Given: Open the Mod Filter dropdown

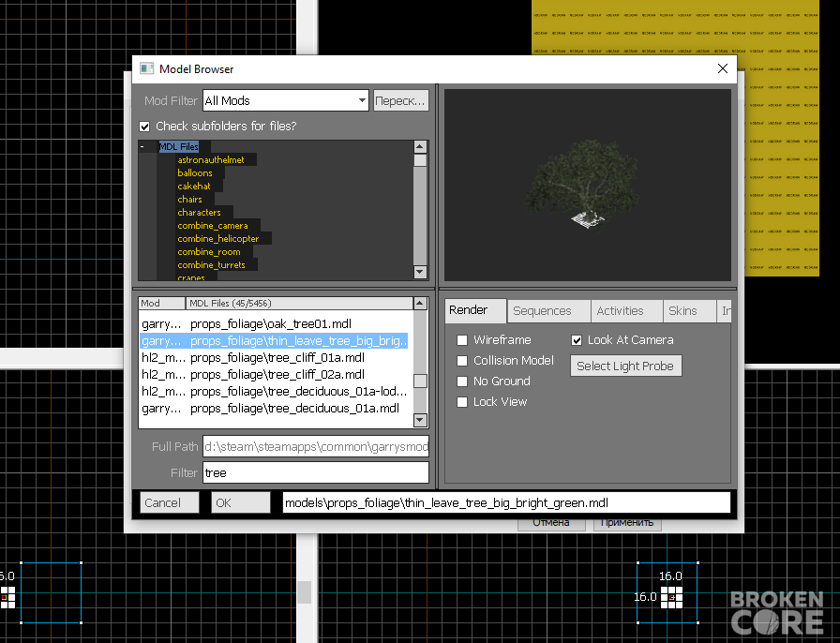Looking at the screenshot, I should 286,100.
